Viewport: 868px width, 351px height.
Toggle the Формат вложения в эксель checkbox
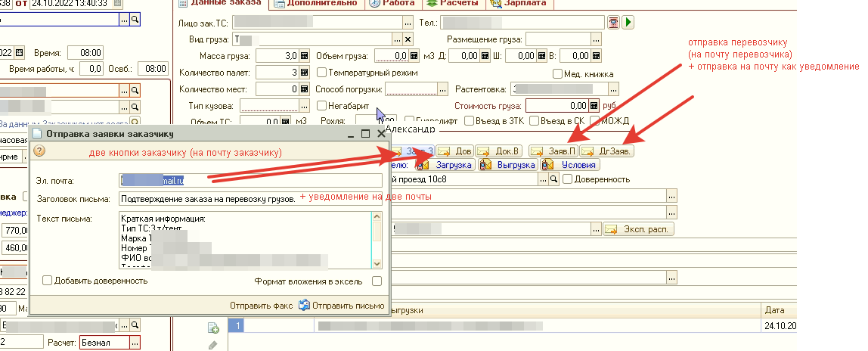pyautogui.click(x=377, y=281)
